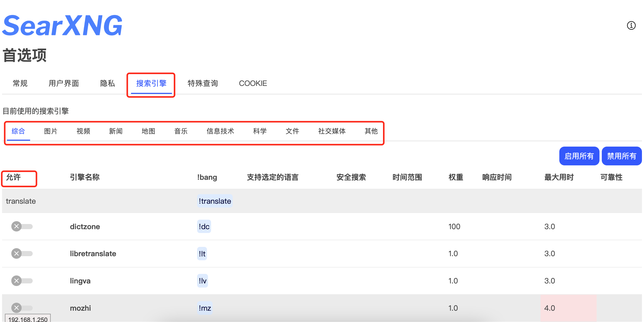Switch to 视频 engine category
Screen dimensions: 644x322
pyautogui.click(x=83, y=131)
